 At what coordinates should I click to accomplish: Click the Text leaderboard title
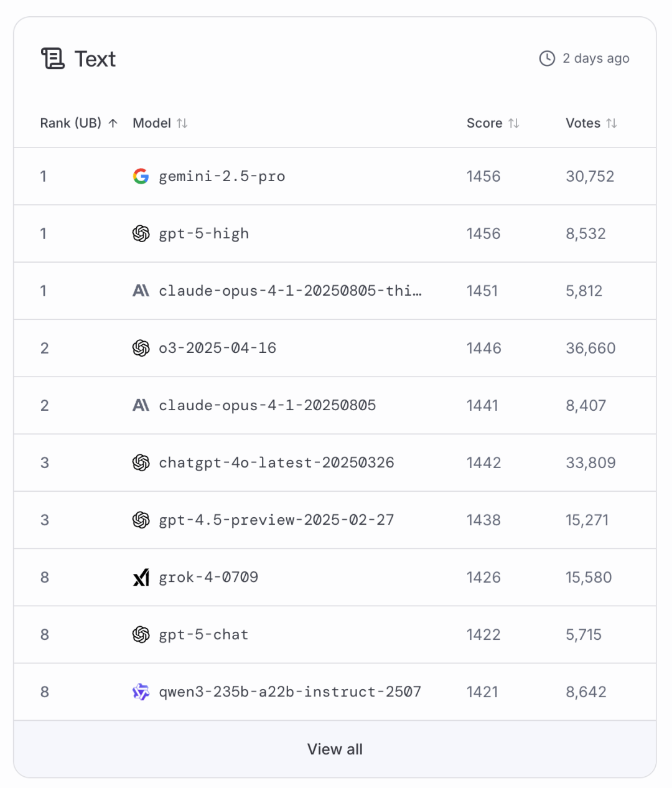point(95,59)
